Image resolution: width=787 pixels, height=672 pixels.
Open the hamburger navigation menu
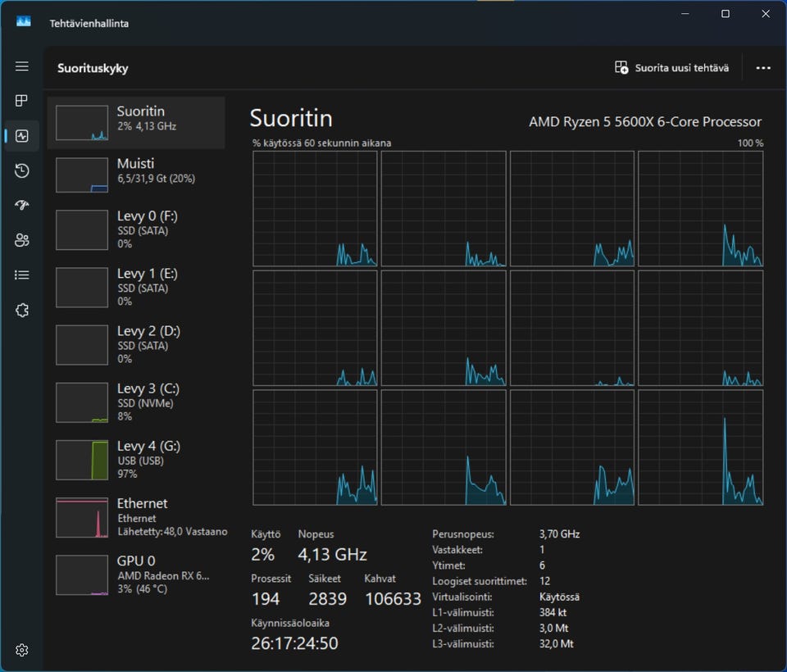22,66
